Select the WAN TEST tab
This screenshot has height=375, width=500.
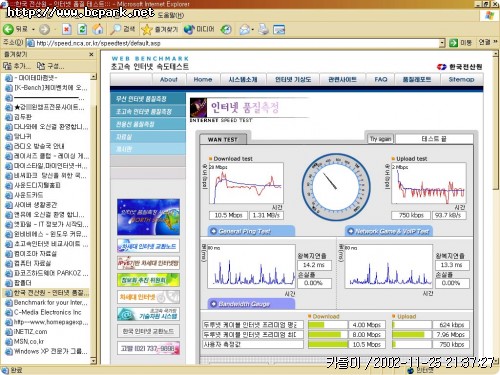(x=223, y=139)
